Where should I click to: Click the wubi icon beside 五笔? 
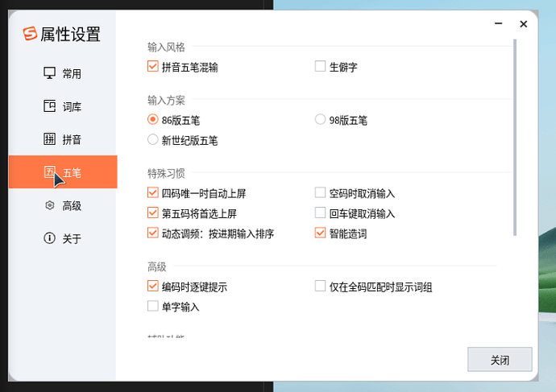point(50,171)
